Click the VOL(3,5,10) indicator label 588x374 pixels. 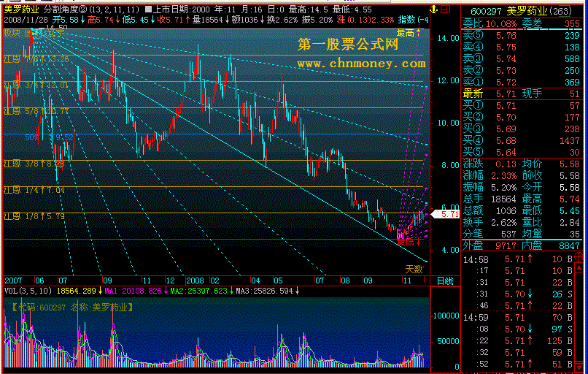pyautogui.click(x=29, y=291)
